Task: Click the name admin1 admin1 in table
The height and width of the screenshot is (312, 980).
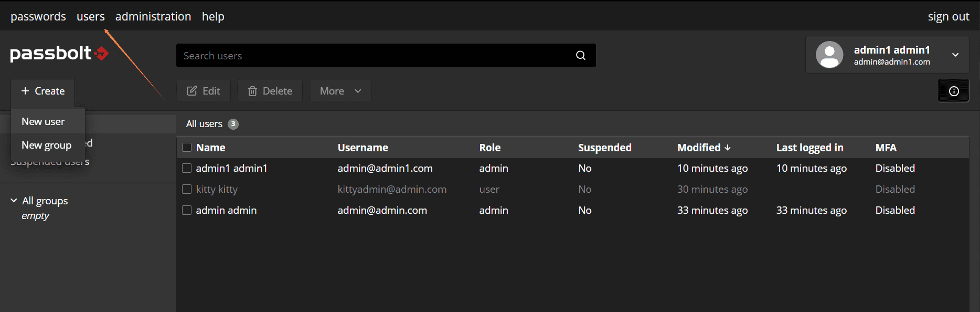Action: coord(231,168)
